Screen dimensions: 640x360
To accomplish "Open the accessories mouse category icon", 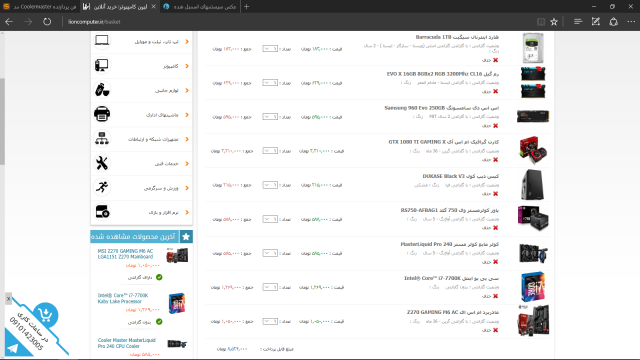I will point(102,90).
